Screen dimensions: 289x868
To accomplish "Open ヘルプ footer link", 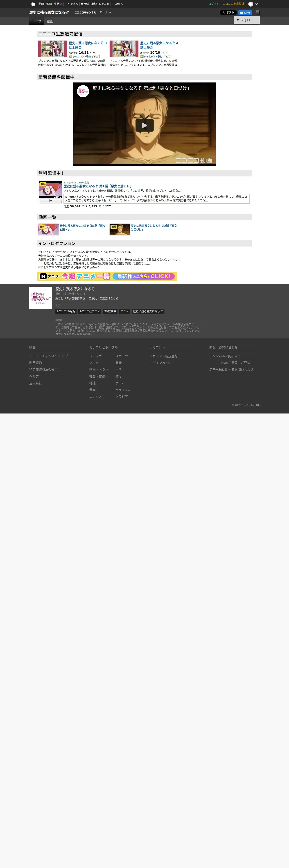I will [x=34, y=376].
